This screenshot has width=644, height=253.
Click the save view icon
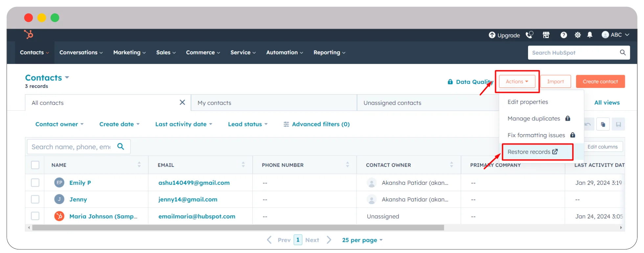pyautogui.click(x=618, y=124)
